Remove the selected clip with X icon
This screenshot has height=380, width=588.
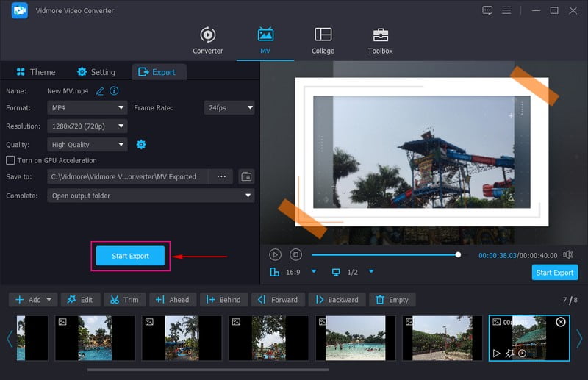click(561, 323)
